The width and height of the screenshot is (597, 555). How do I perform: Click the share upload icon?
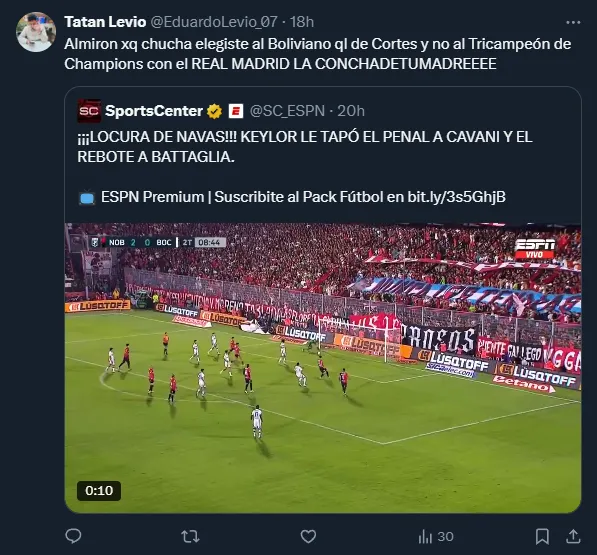click(573, 536)
